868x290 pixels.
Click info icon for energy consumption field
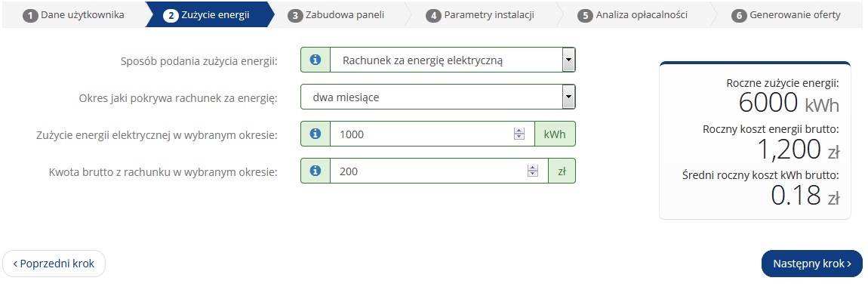315,134
